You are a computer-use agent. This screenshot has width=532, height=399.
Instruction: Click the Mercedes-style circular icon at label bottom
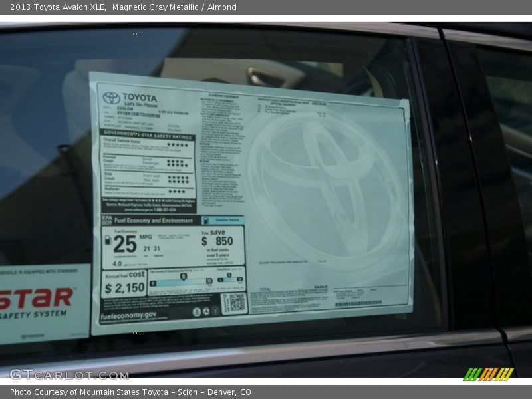[x=207, y=311]
